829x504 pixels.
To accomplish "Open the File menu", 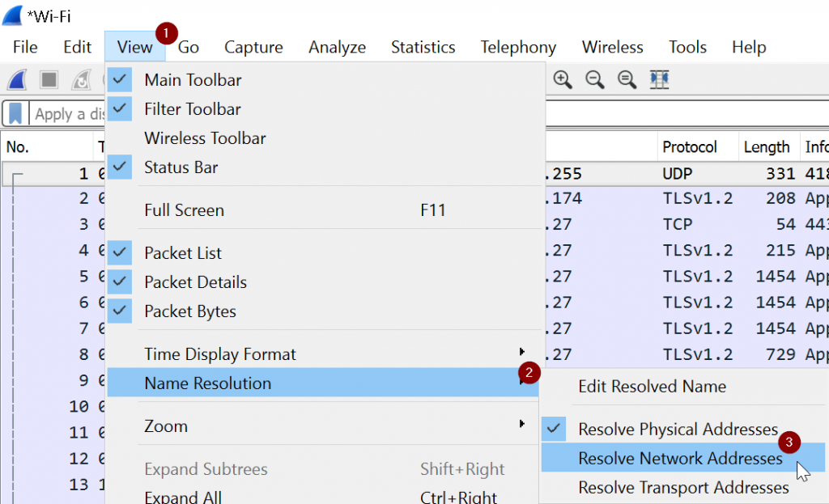I will pos(25,47).
